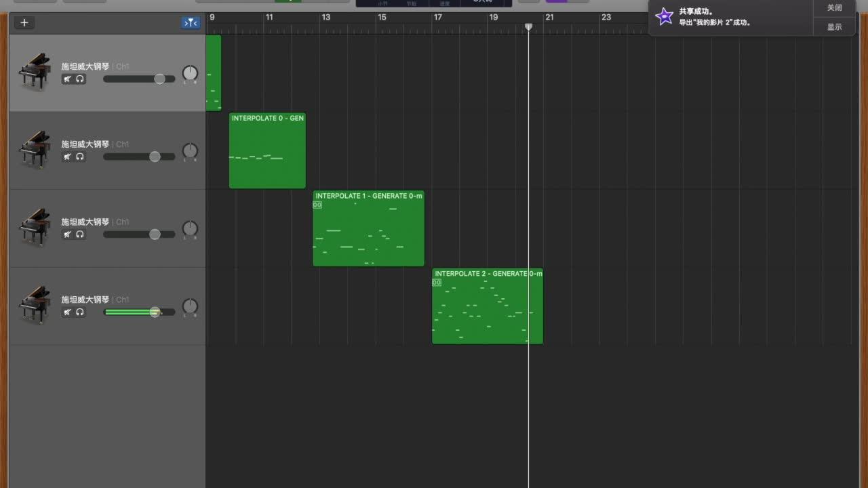Click the headphone solo icon on the third track
Viewport: 868px width, 488px height.
[x=81, y=234]
